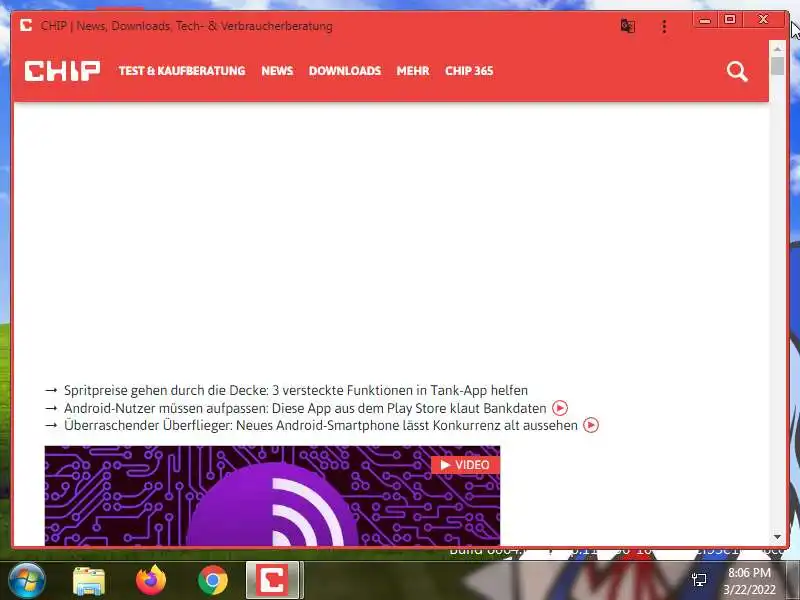Play video icon beside Android-Smartphone Konkurrenz headline
The image size is (800, 600).
click(x=591, y=425)
